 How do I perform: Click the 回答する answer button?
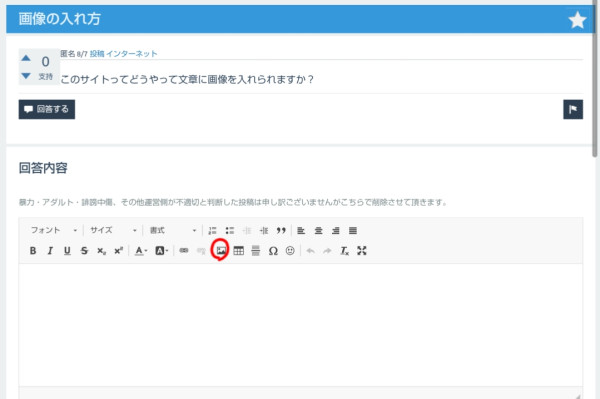(47, 109)
